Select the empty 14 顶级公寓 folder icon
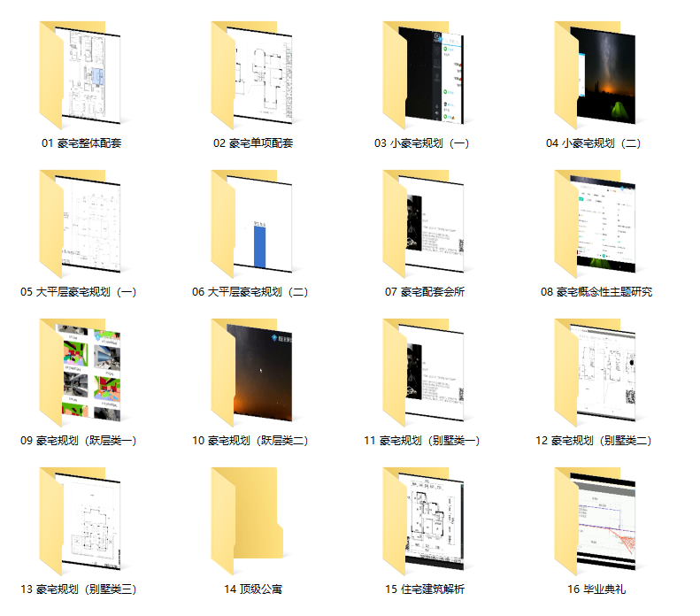 pyautogui.click(x=247, y=521)
